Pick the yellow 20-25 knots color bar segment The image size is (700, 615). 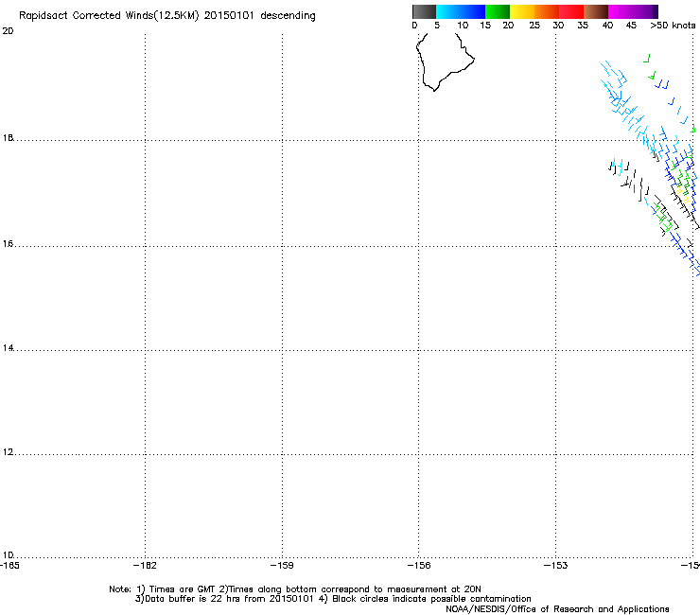click(x=522, y=11)
